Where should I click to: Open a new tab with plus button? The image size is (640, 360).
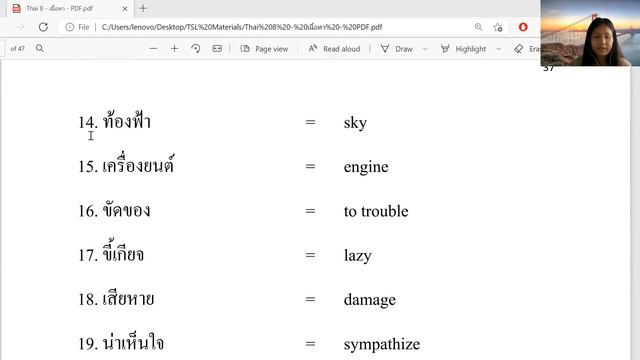click(143, 8)
